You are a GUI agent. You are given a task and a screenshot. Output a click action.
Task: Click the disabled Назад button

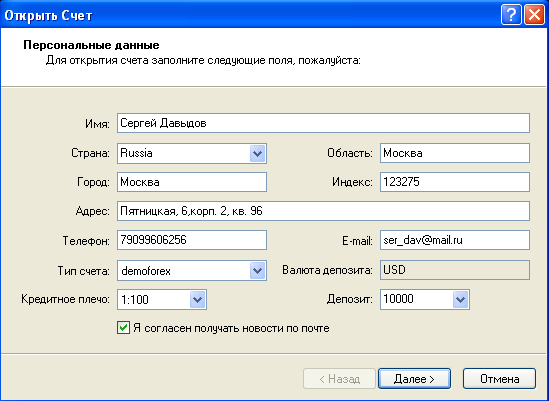point(339,379)
